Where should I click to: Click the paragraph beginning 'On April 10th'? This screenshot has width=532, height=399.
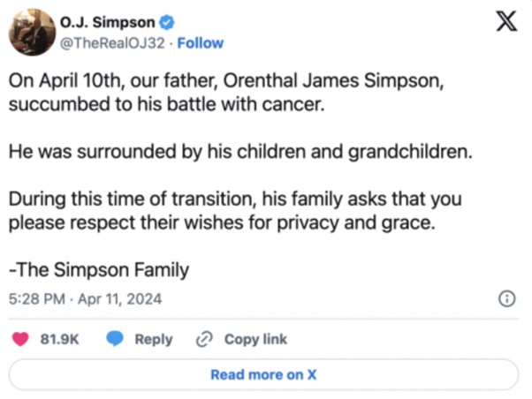coord(230,93)
